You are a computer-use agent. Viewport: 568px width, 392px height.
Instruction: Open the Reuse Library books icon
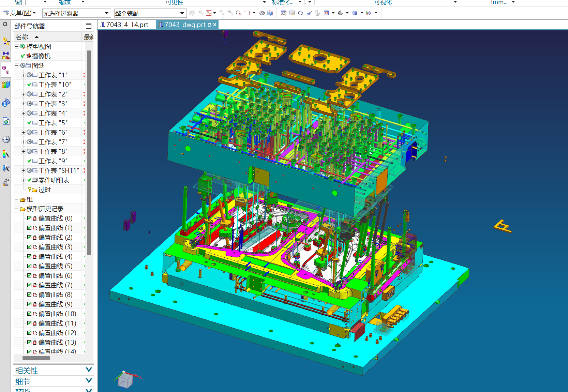[6, 84]
